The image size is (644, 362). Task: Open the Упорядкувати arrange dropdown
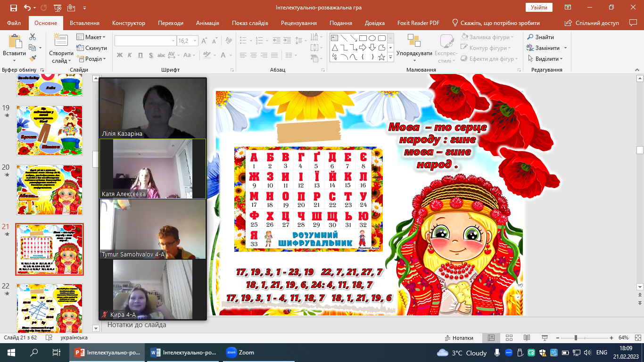click(414, 49)
